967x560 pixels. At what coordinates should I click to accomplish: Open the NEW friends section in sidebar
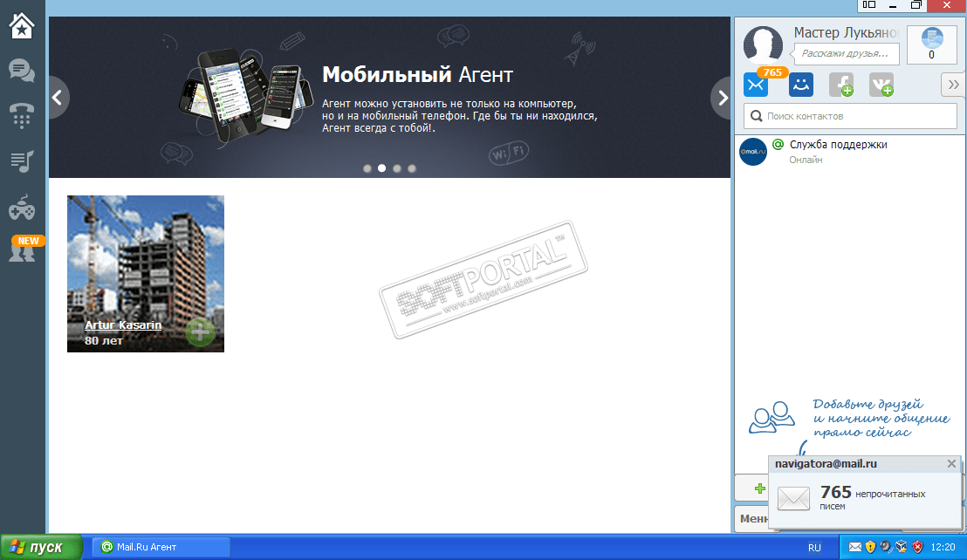pyautogui.click(x=24, y=249)
